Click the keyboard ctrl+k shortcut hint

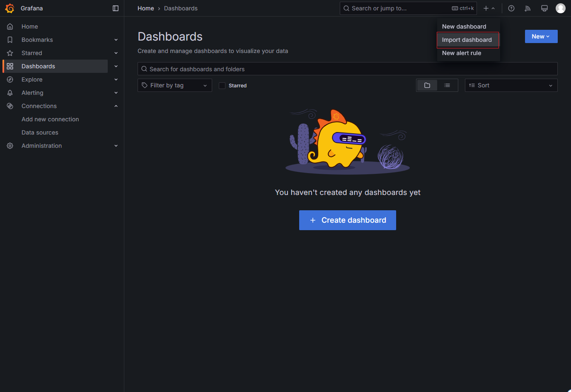point(463,8)
